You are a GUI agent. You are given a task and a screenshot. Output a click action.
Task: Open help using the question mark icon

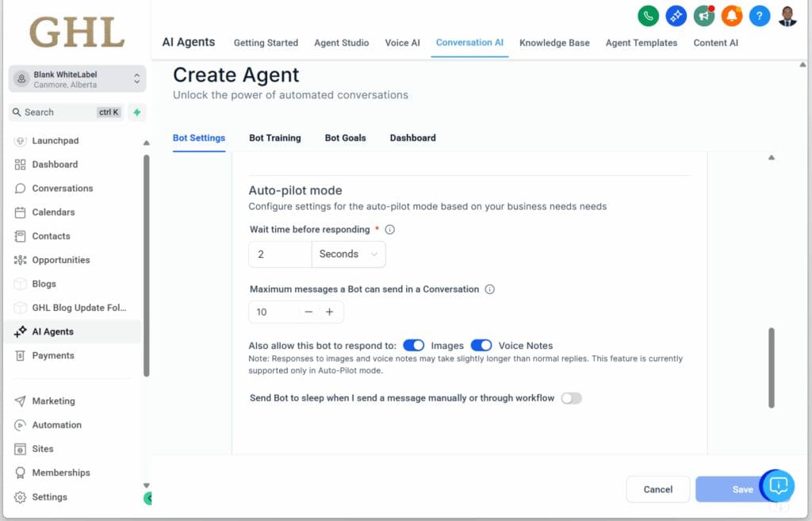click(x=759, y=16)
